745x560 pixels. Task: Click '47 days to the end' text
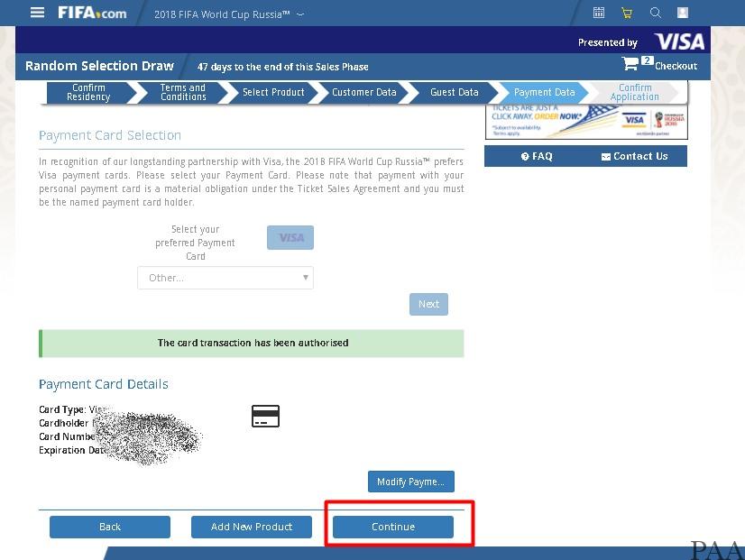pos(282,67)
